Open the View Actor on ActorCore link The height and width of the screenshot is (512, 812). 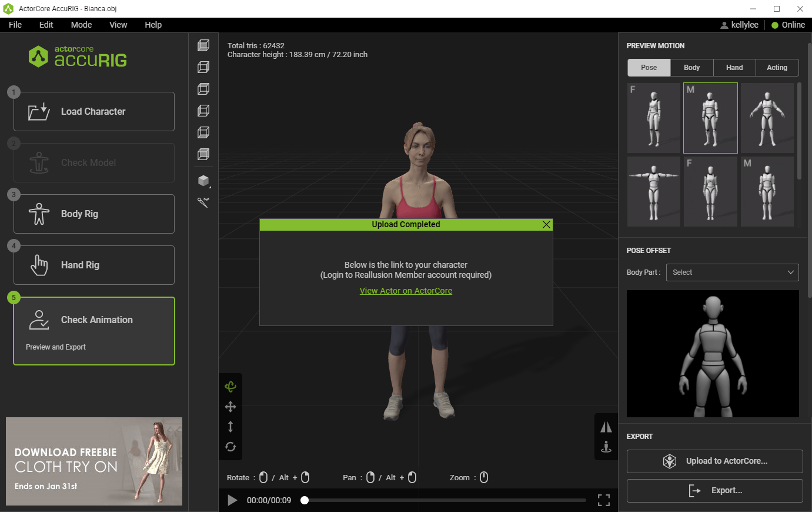(x=406, y=291)
